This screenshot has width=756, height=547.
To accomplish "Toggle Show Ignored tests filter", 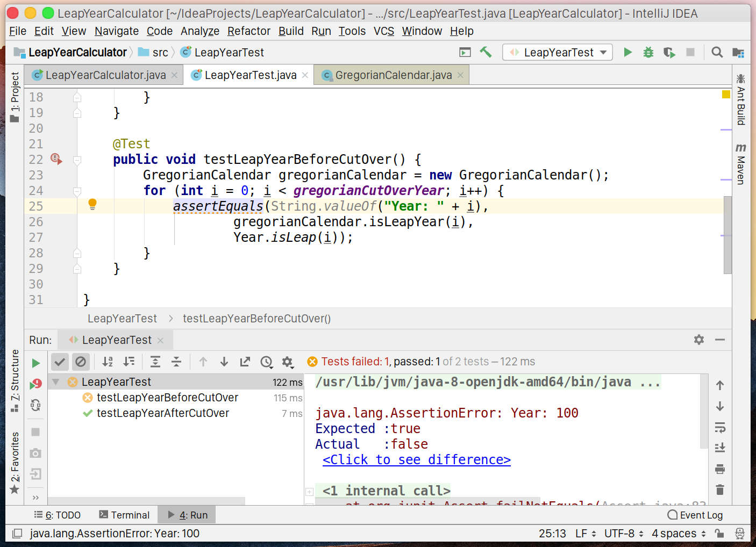I will coord(81,362).
